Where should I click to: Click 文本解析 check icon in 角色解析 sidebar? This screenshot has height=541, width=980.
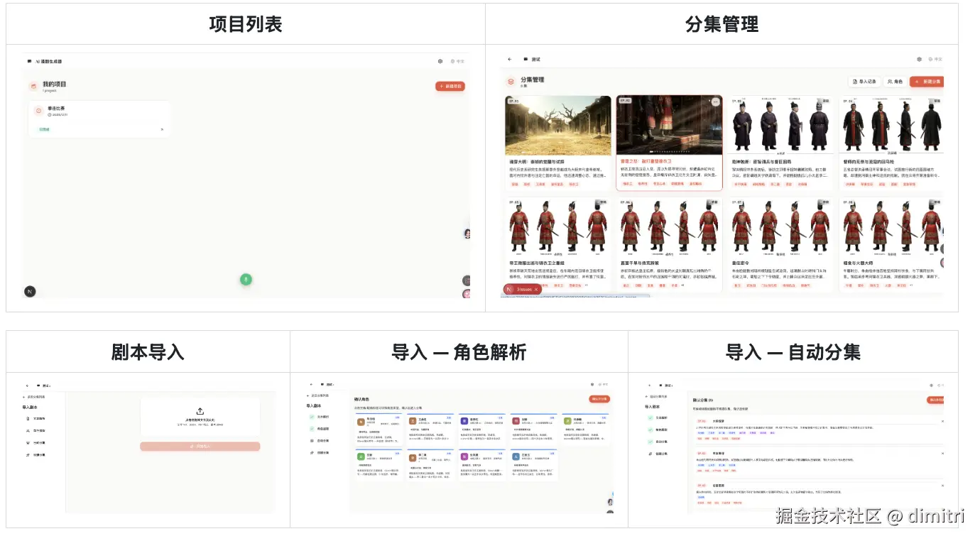[x=312, y=417]
